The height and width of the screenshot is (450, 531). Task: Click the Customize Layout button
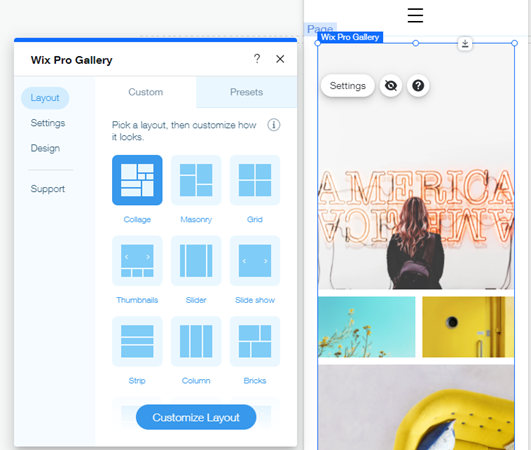196,417
